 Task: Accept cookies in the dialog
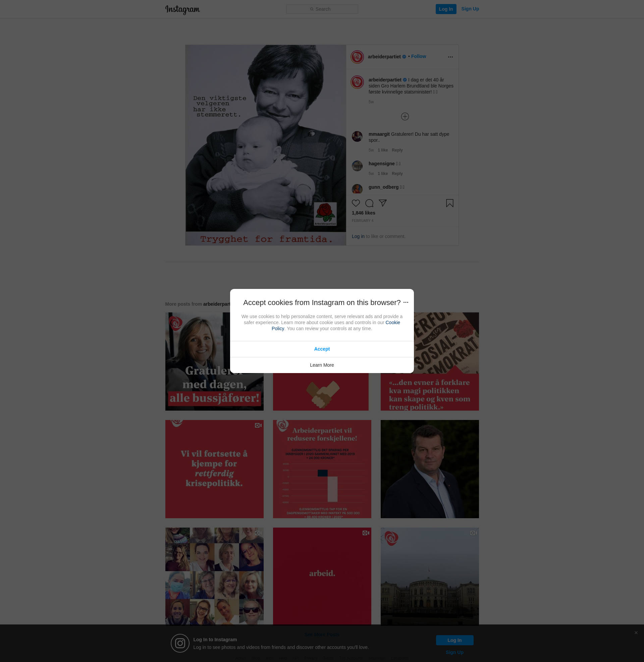(x=322, y=349)
